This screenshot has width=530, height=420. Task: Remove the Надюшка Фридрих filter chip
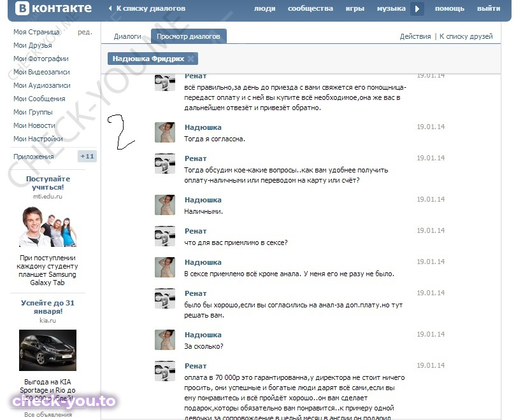point(190,59)
